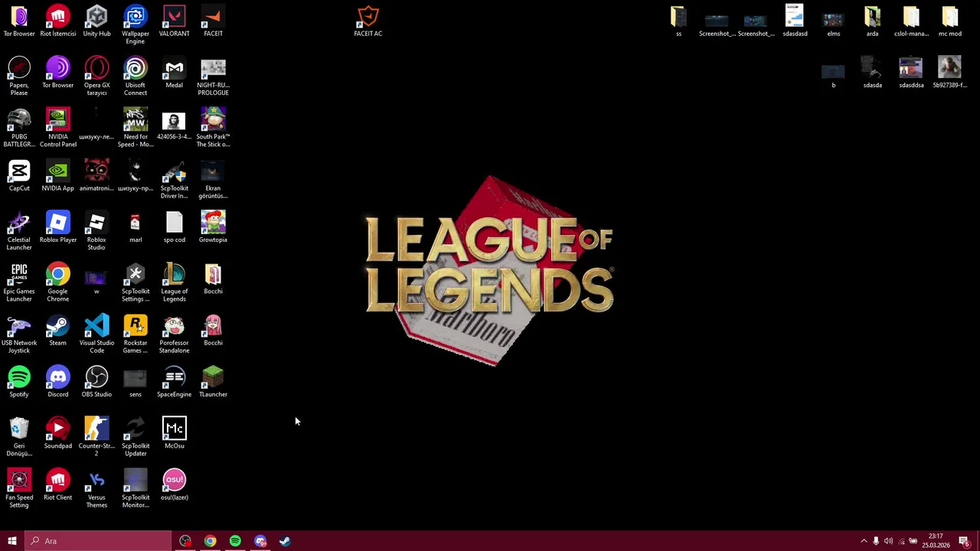The width and height of the screenshot is (980, 551).
Task: Open the Windows Start menu
Action: click(x=12, y=541)
